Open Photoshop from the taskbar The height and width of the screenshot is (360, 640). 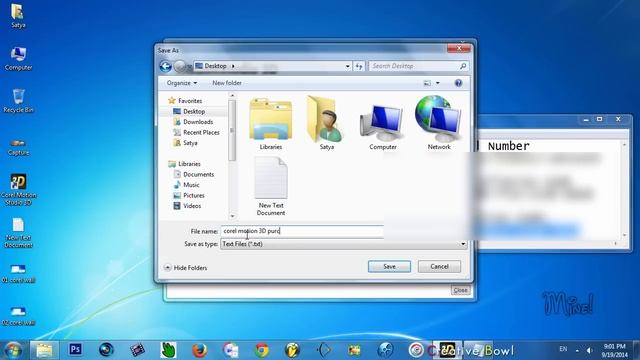click(75, 350)
